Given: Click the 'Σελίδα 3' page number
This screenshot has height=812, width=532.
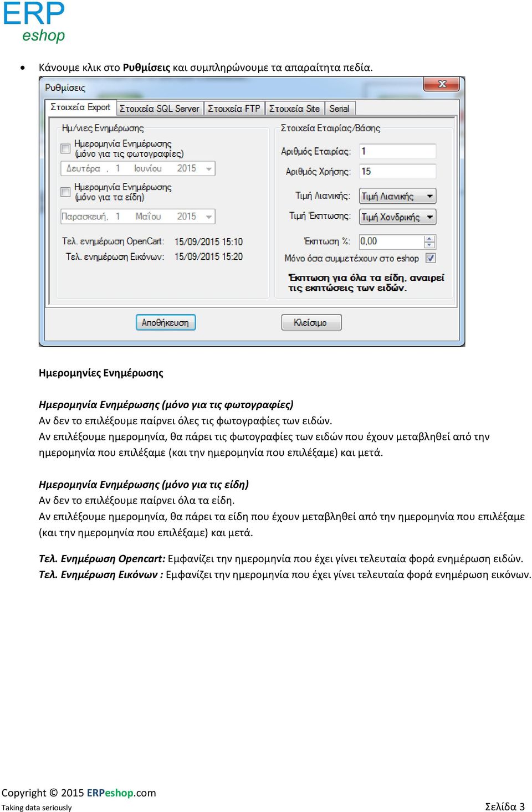Looking at the screenshot, I should pos(505,806).
